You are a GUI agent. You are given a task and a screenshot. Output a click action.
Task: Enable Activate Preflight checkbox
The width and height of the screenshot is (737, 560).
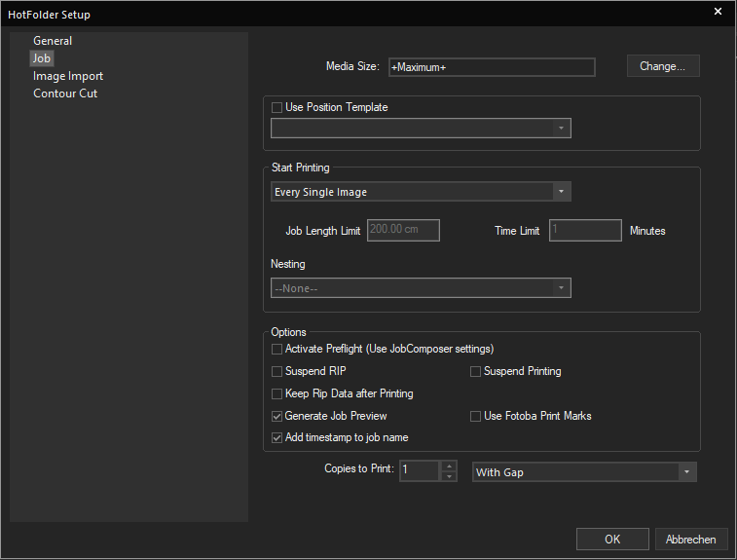(x=276, y=350)
